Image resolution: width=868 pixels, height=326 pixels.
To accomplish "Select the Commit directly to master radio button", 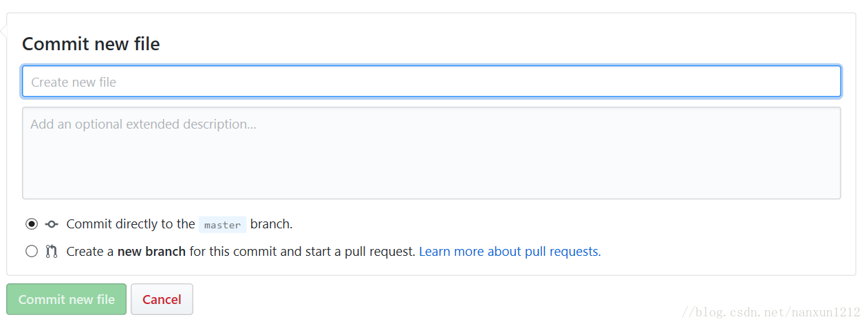I will (x=32, y=224).
